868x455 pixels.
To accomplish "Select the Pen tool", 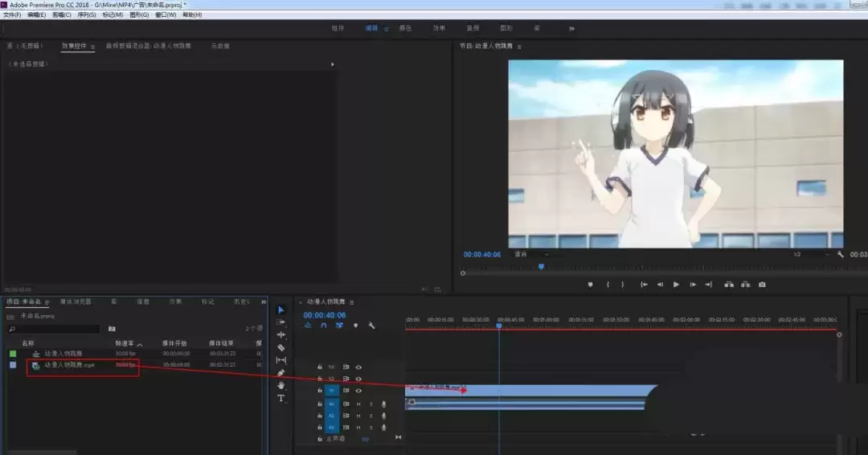I will (280, 372).
